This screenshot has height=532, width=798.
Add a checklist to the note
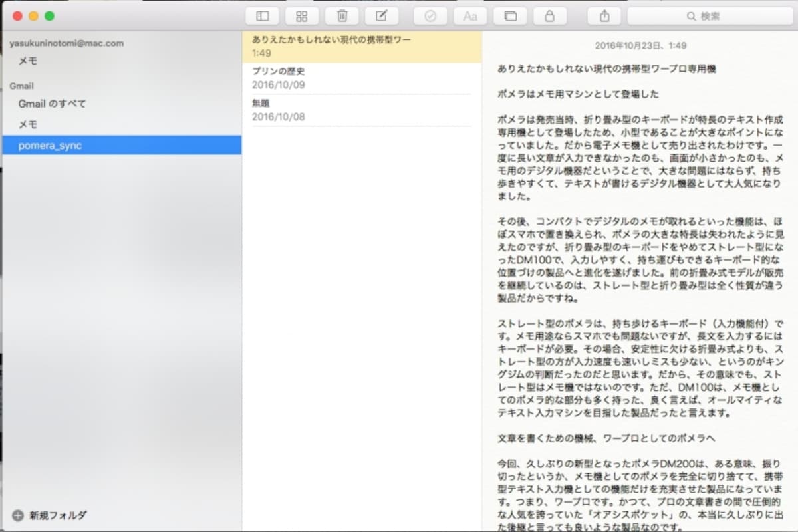(x=430, y=16)
